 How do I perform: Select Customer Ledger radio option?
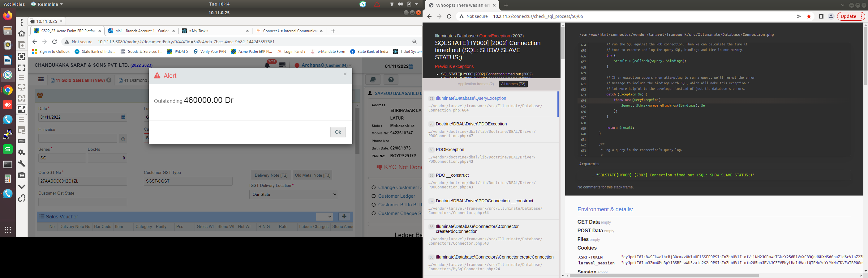373,196
